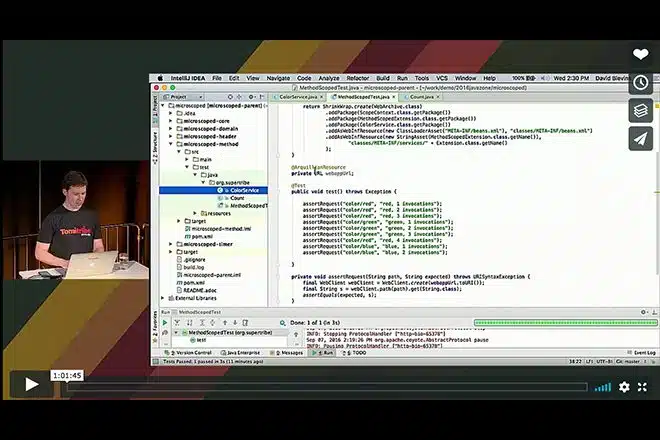This screenshot has height=440, width=660.
Task: Expand External Libraries node
Action: click(163, 298)
